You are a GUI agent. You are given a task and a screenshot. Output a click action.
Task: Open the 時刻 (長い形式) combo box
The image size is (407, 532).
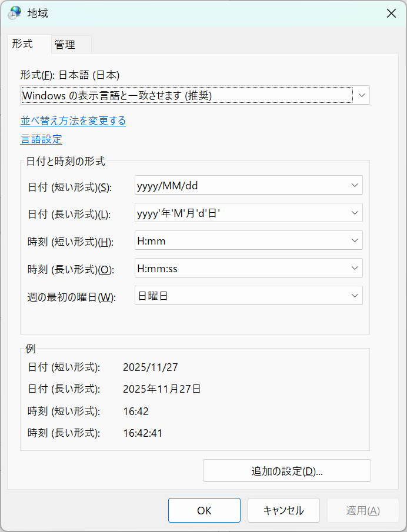pos(354,268)
